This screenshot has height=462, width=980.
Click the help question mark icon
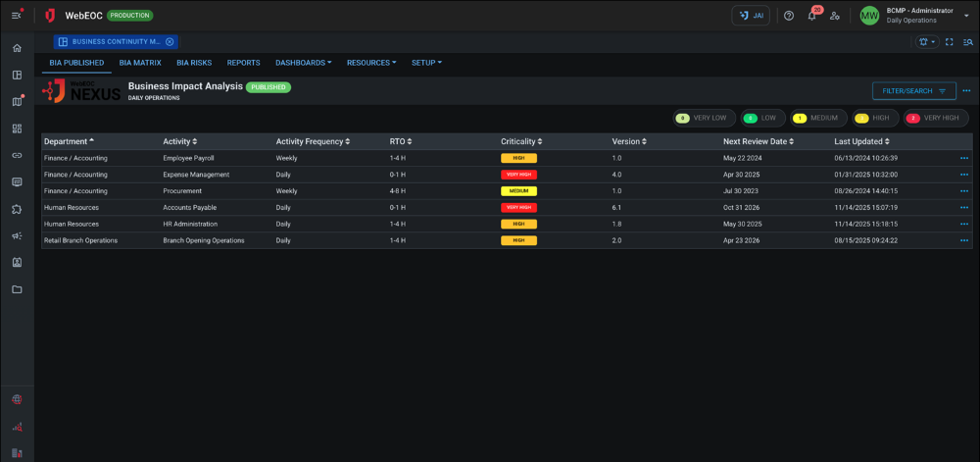pyautogui.click(x=789, y=16)
